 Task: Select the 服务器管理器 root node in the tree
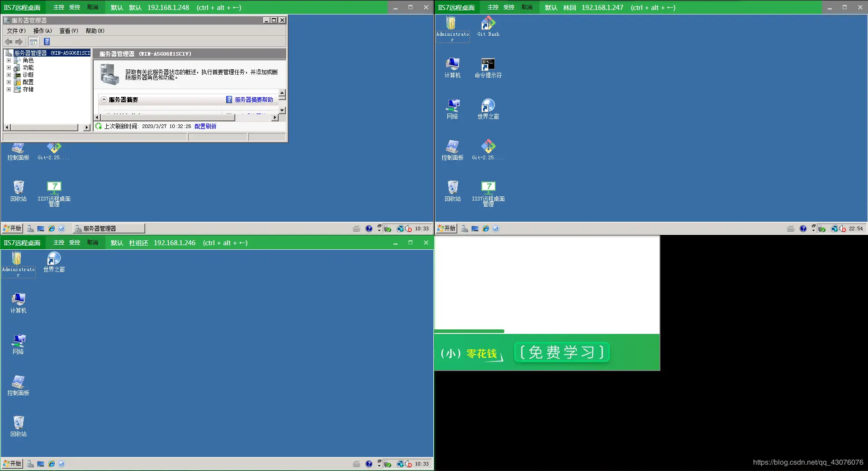[x=51, y=53]
